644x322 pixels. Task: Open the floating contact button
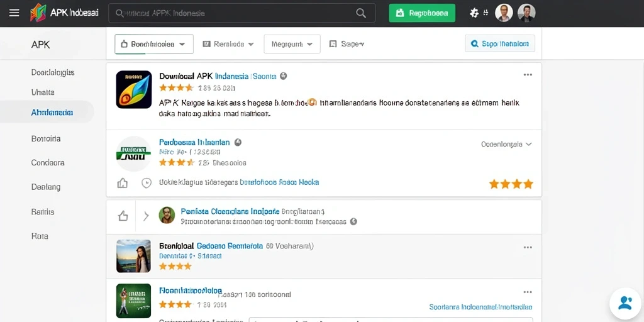pyautogui.click(x=625, y=304)
